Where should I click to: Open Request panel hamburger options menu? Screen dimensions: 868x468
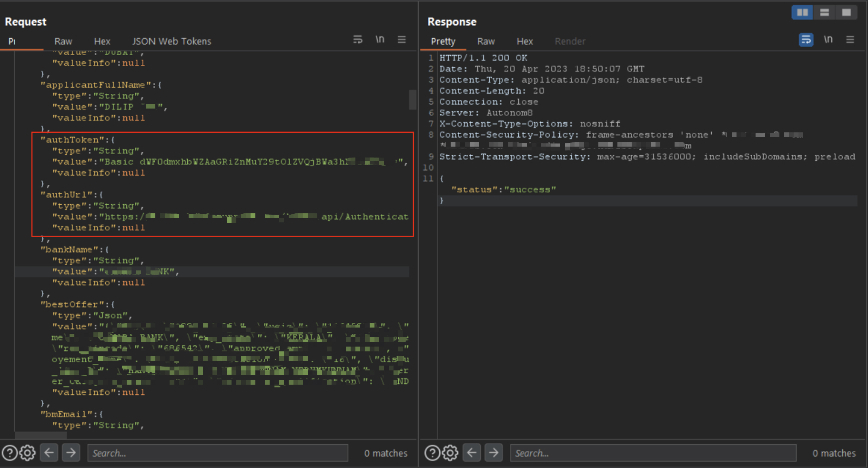coord(402,40)
